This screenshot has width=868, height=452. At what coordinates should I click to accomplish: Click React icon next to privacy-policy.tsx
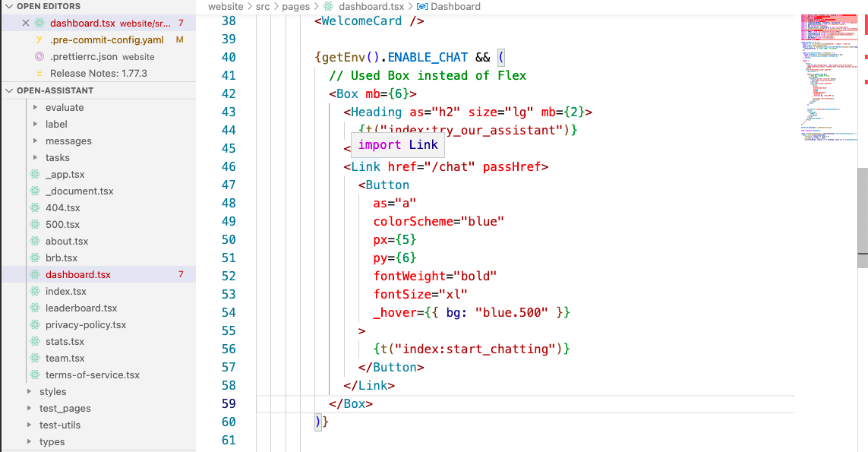pyautogui.click(x=36, y=324)
